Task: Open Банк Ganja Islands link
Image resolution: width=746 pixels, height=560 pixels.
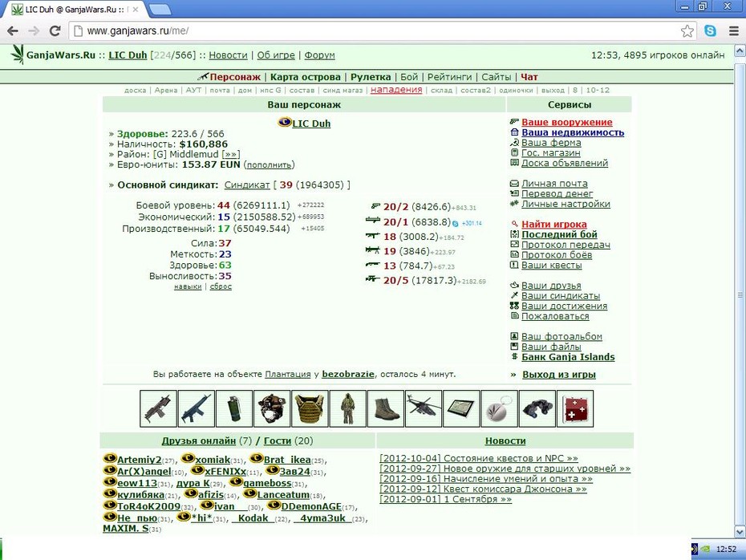Action: [x=568, y=357]
